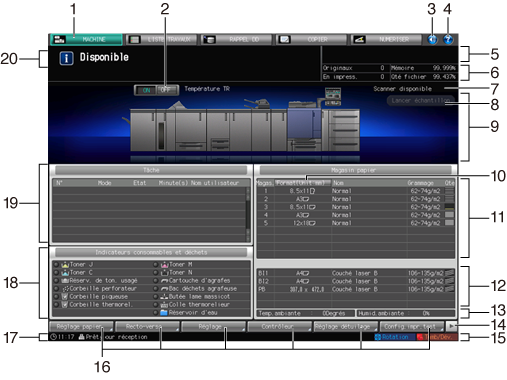The width and height of the screenshot is (507, 380).
Task: Select the Format(Unit:mm) column toggle
Action: pos(303,183)
